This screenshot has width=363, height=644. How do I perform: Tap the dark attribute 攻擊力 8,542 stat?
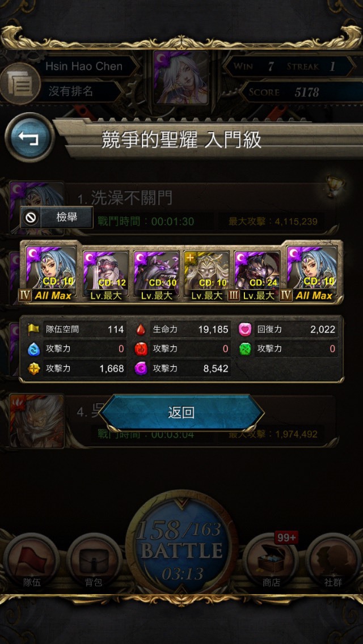click(x=182, y=368)
